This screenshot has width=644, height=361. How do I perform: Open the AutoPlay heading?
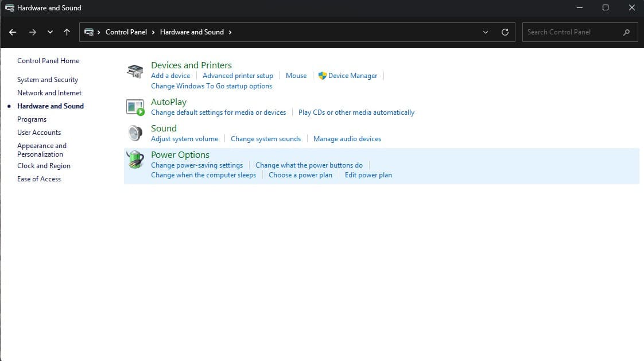pos(169,102)
